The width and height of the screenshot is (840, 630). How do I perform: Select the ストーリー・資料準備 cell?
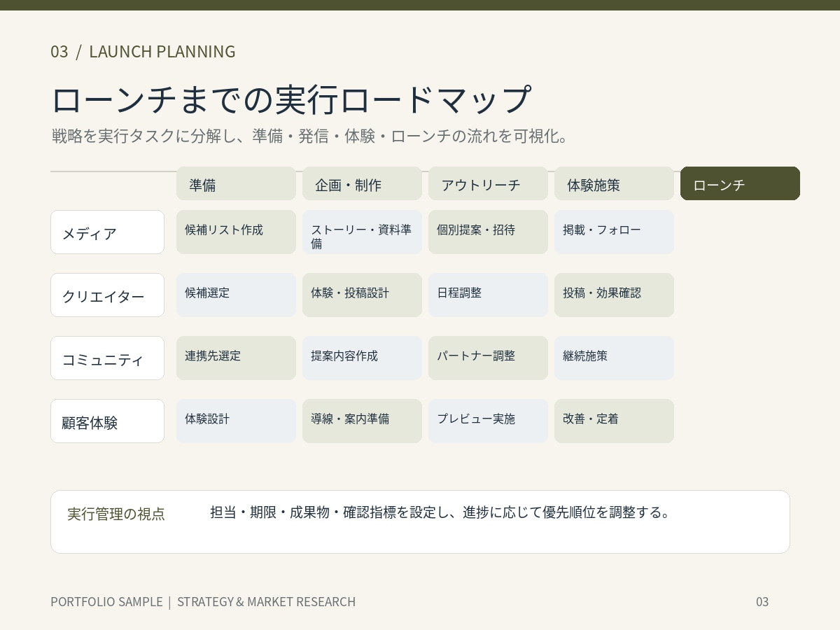click(362, 232)
